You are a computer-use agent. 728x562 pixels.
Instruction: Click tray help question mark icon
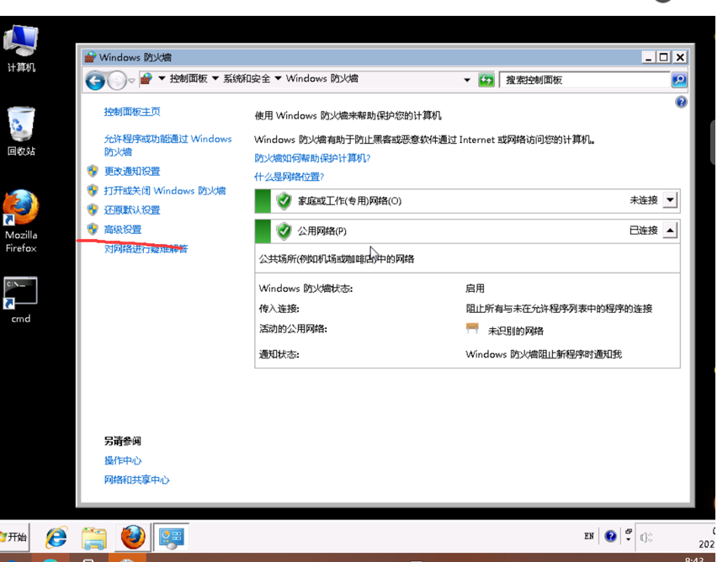610,537
